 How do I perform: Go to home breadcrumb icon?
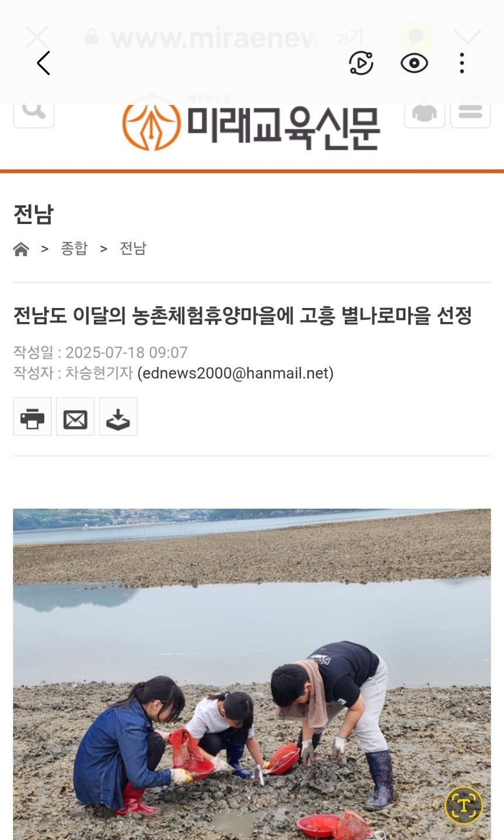tap(21, 250)
